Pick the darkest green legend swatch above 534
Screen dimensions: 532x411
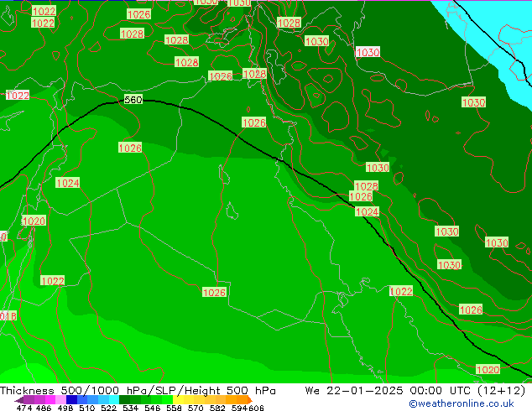pyautogui.click(x=124, y=399)
